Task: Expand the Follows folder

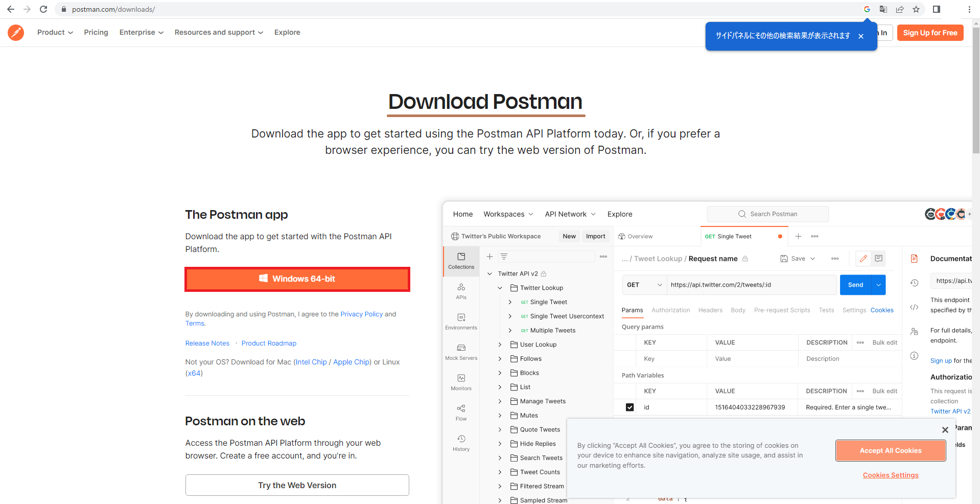Action: 500,359
